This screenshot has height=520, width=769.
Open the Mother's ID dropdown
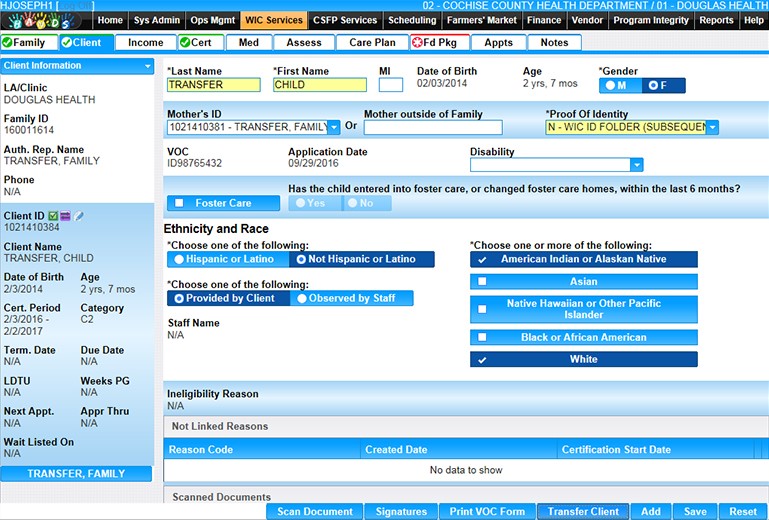[333, 127]
